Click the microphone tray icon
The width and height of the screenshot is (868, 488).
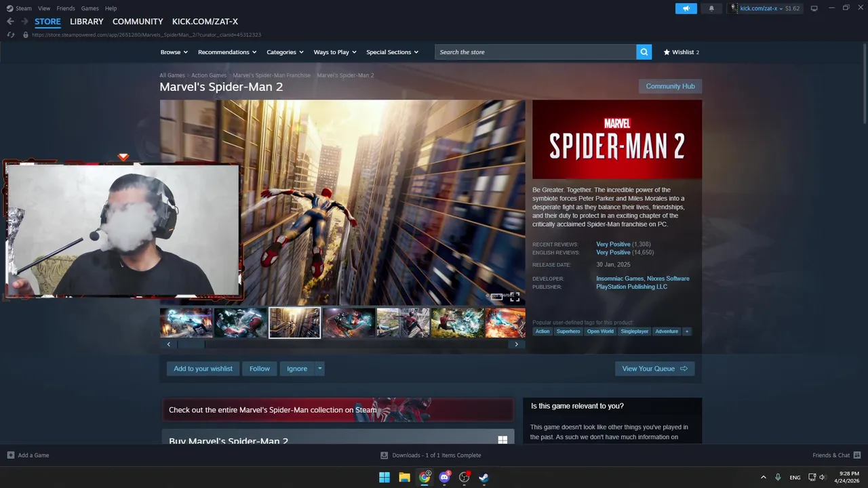tap(778, 477)
